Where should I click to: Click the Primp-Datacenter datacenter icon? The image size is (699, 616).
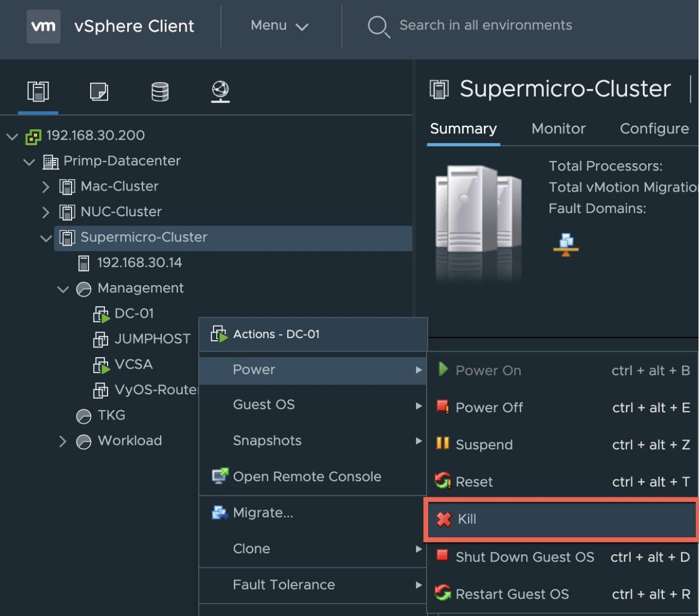pyautogui.click(x=51, y=162)
